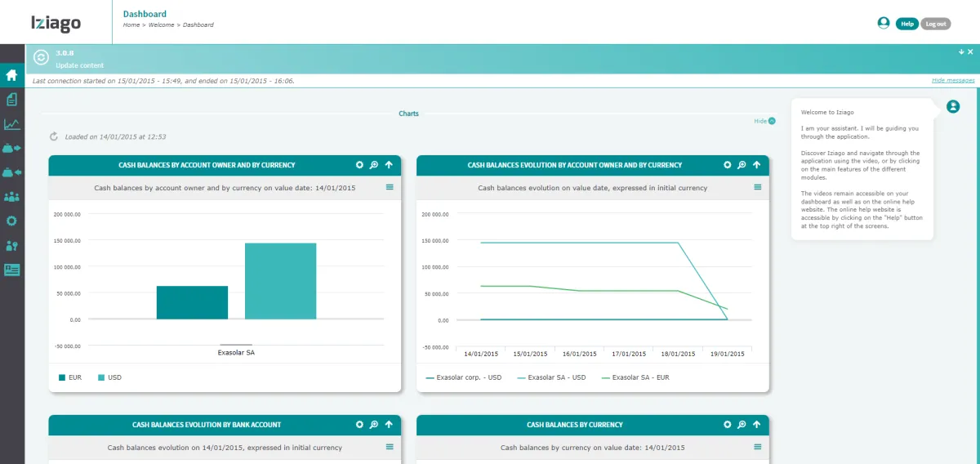Toggle Exasolar SA - EUR legend line
Image resolution: width=980 pixels, height=464 pixels.
coord(635,377)
